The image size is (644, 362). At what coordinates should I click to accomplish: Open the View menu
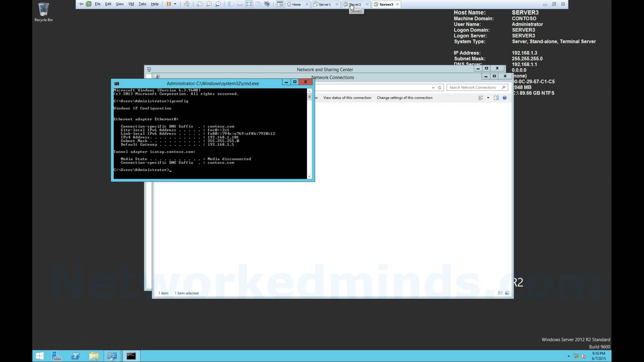(x=120, y=4)
